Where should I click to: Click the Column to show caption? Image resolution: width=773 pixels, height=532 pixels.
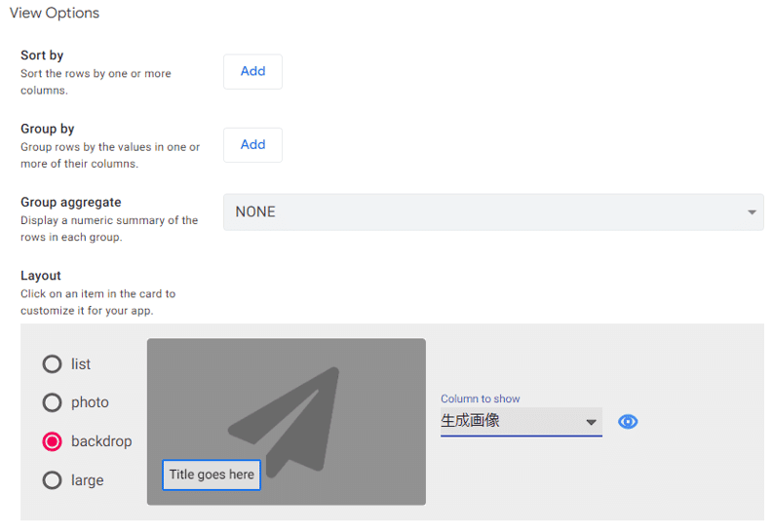click(x=481, y=399)
